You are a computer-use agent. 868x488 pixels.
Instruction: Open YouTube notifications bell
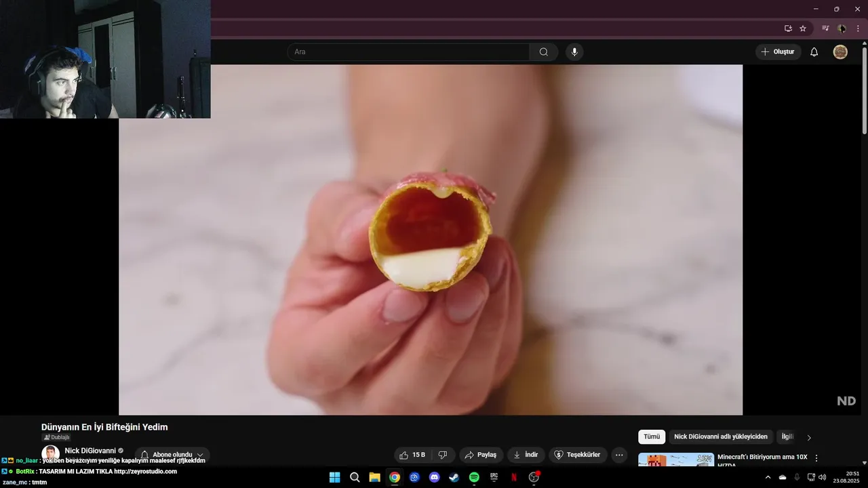tap(814, 52)
